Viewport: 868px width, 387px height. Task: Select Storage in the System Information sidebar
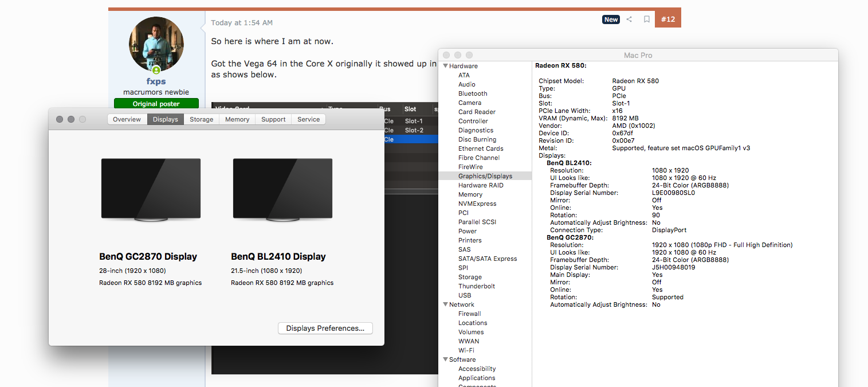(x=470, y=277)
